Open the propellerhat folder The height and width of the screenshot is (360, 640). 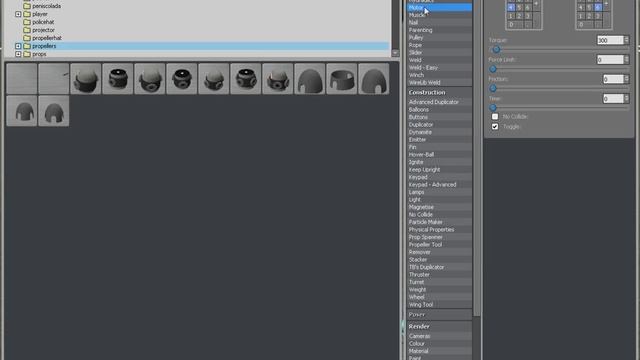click(47, 38)
